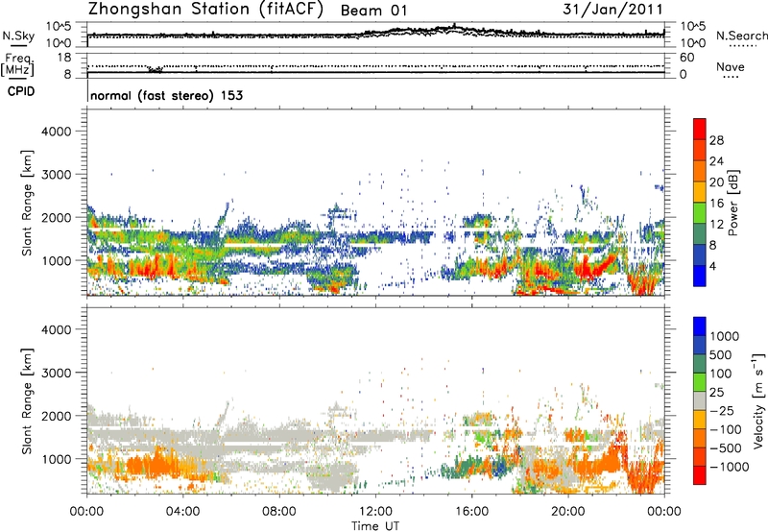Click the "-25" velocity colorbar label
768x532 pixels.
click(722, 411)
